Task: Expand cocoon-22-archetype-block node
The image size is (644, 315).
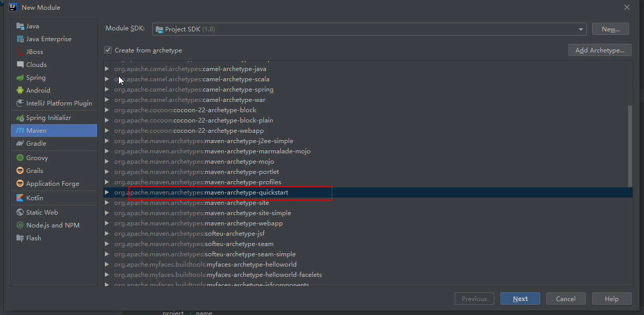Action: [x=107, y=110]
